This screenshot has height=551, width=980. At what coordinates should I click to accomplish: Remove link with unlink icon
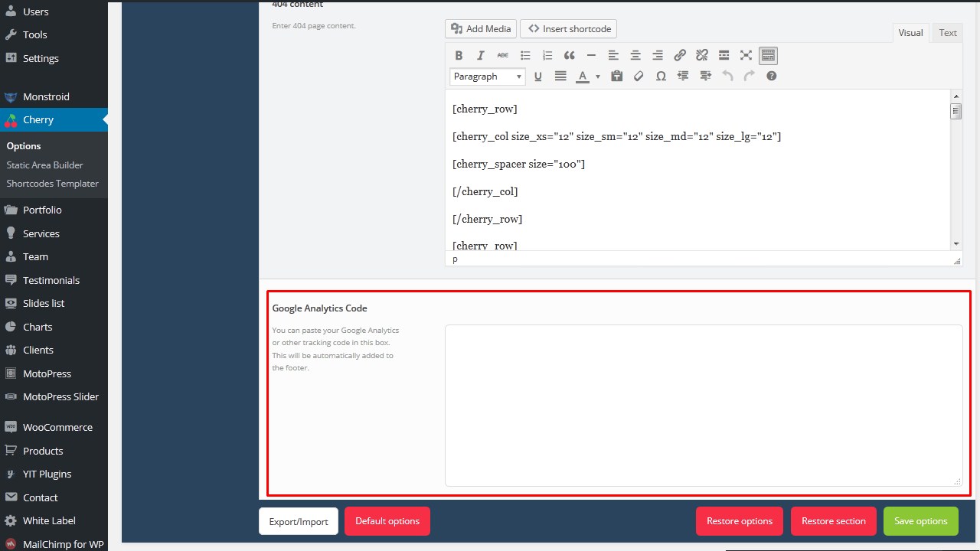click(702, 55)
